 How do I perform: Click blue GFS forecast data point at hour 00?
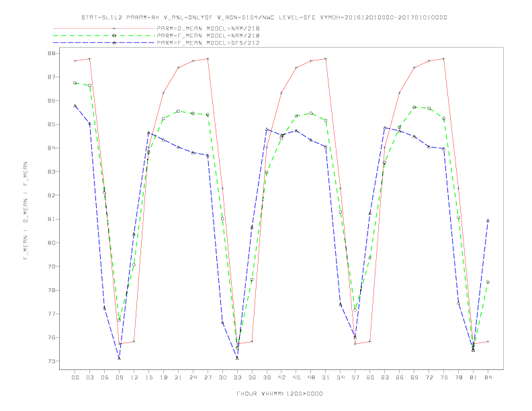(x=75, y=105)
